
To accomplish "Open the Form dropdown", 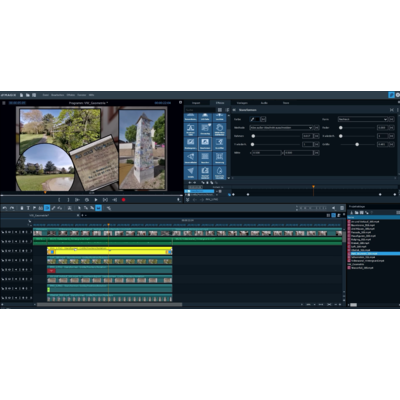I will pyautogui.click(x=363, y=119).
